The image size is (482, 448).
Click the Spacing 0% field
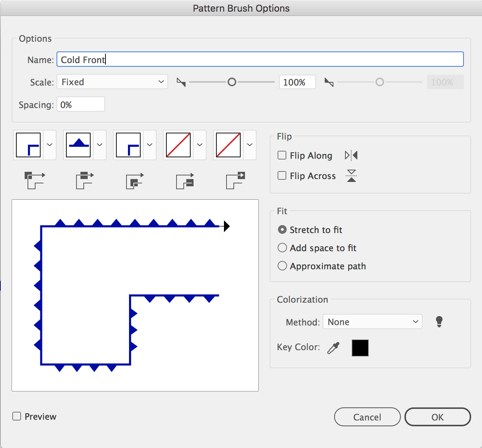[x=81, y=104]
